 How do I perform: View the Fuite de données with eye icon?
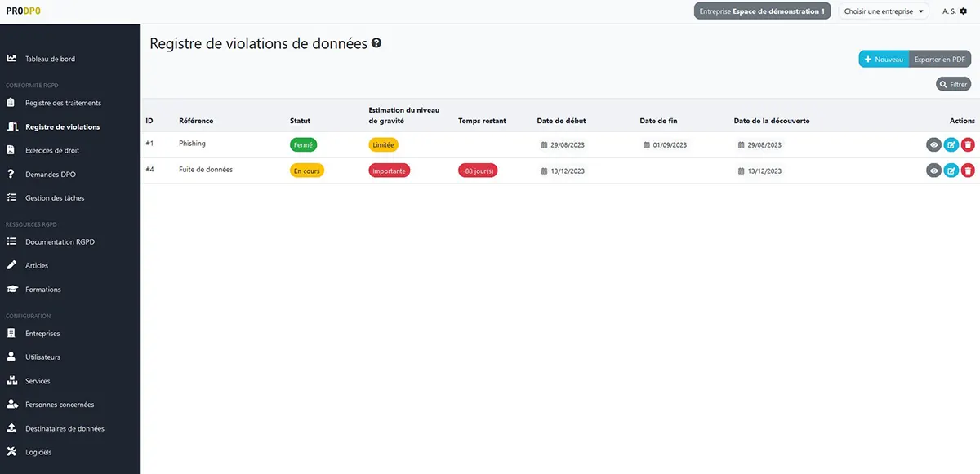934,171
